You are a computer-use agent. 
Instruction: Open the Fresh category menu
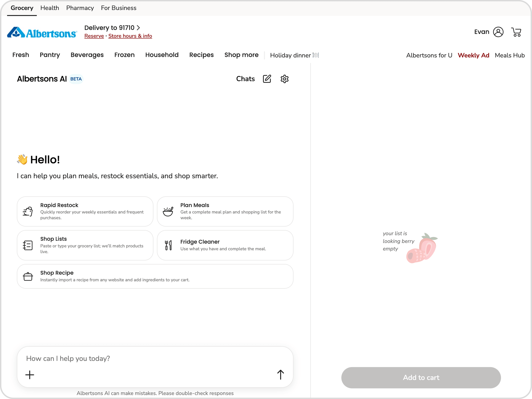[21, 55]
